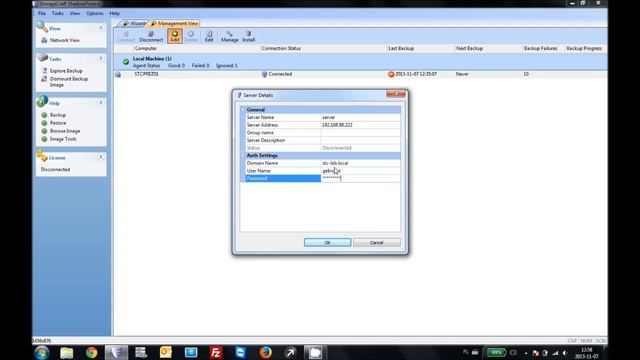Click the Next Backup column header

coord(489,49)
